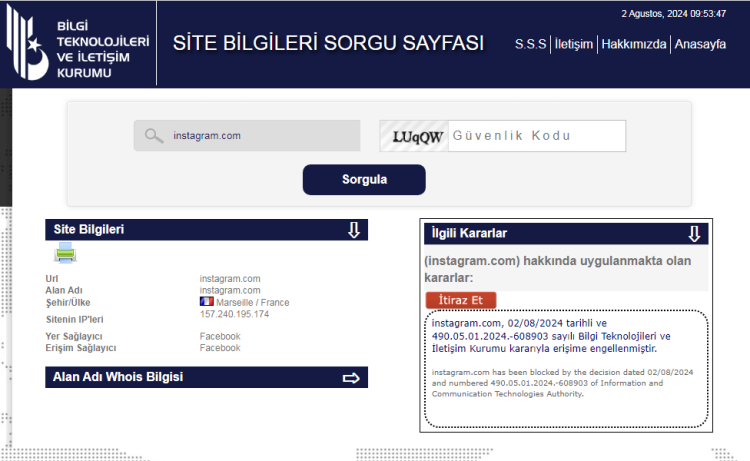The image size is (750, 461).
Task: Expand Alan Adı Whois Bilgisi with the right arrow
Action: click(351, 378)
